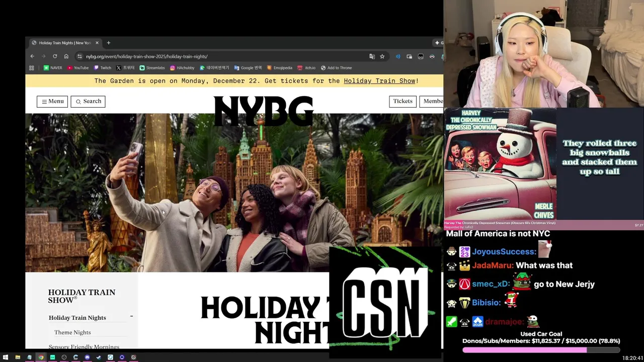Close the Holiday Train Nights tab
Screen dimensions: 644x362
pos(97,43)
